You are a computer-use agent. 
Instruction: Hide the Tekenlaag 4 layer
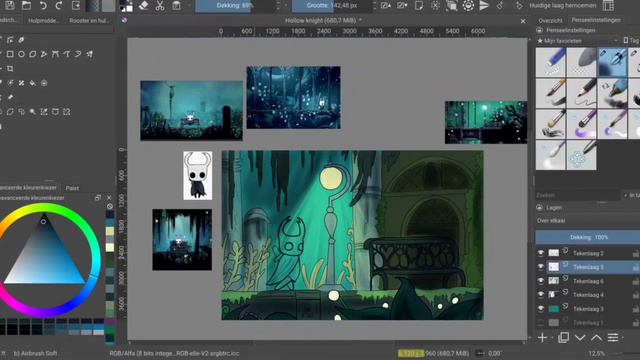(x=541, y=295)
